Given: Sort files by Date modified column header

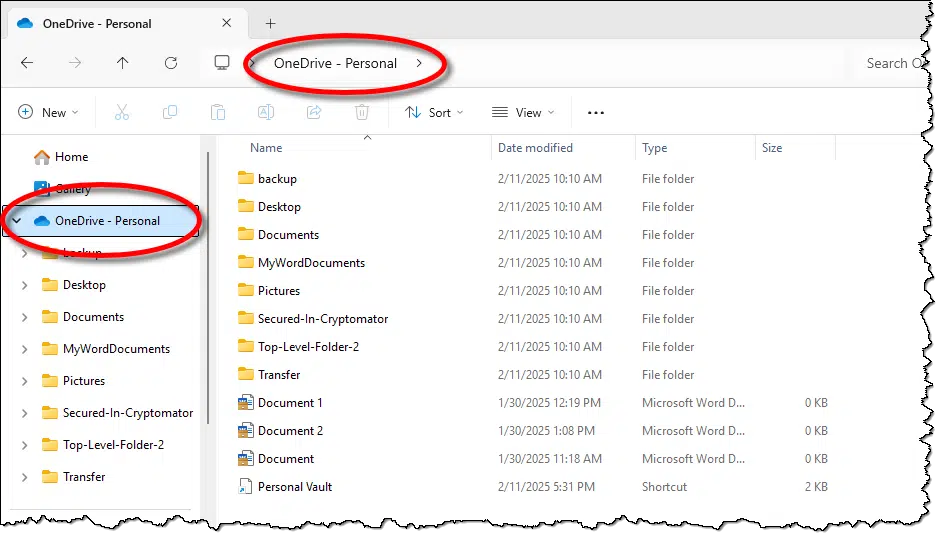Looking at the screenshot, I should (x=536, y=148).
